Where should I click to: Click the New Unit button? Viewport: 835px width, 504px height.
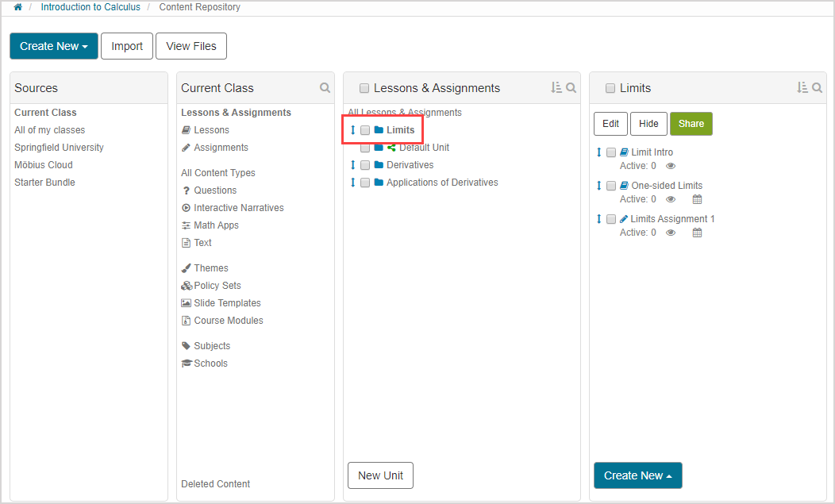tap(380, 475)
